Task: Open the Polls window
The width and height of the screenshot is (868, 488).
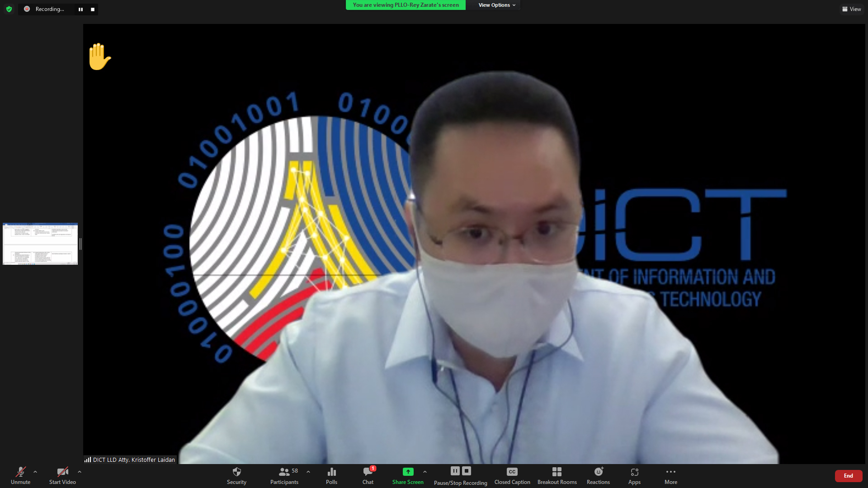Action: point(331,476)
